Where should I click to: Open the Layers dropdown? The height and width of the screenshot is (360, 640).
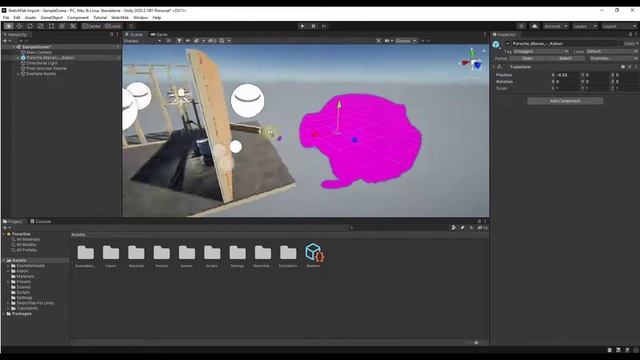[x=584, y=26]
